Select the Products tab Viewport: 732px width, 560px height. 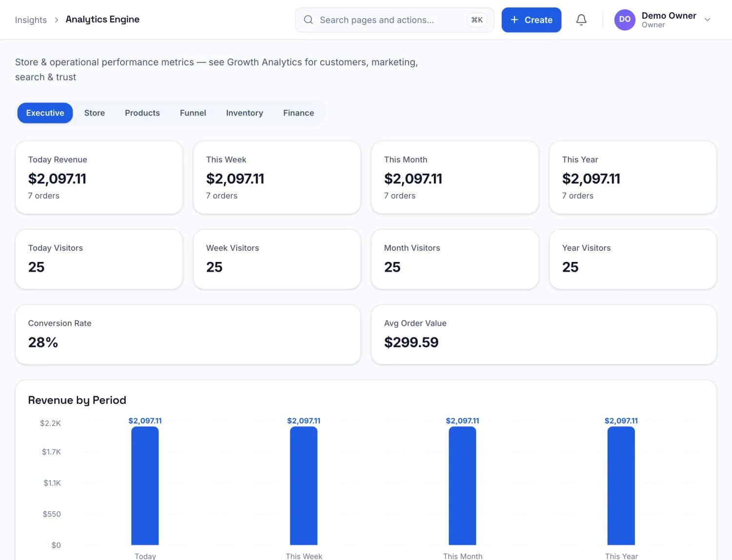[x=142, y=113]
